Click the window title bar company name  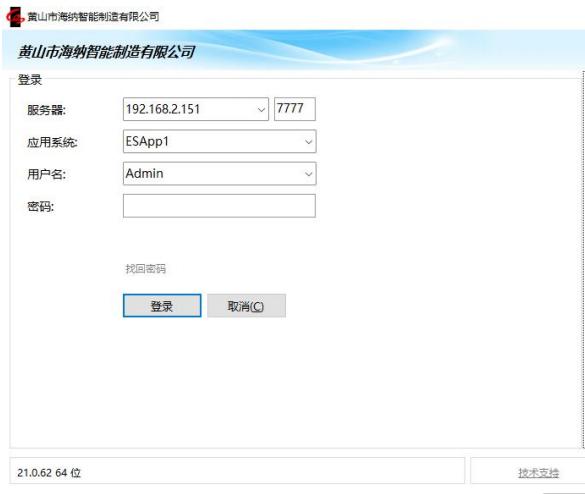coord(93,17)
